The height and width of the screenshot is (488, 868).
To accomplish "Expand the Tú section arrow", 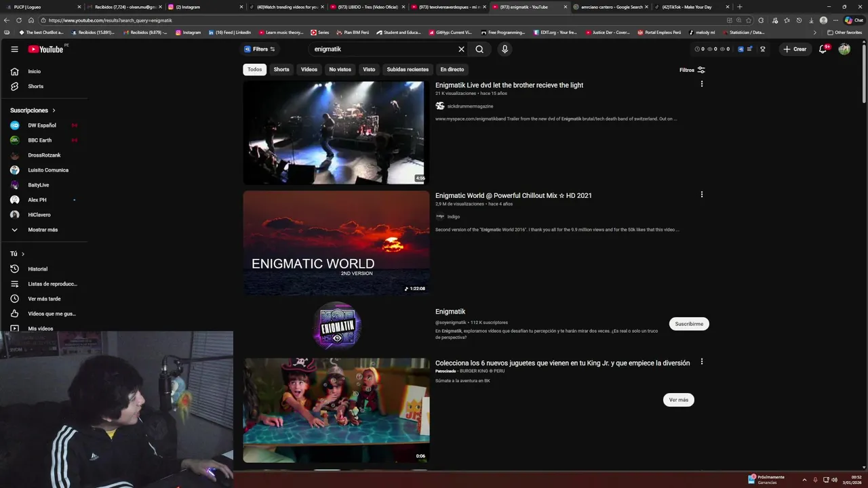I will 23,254.
